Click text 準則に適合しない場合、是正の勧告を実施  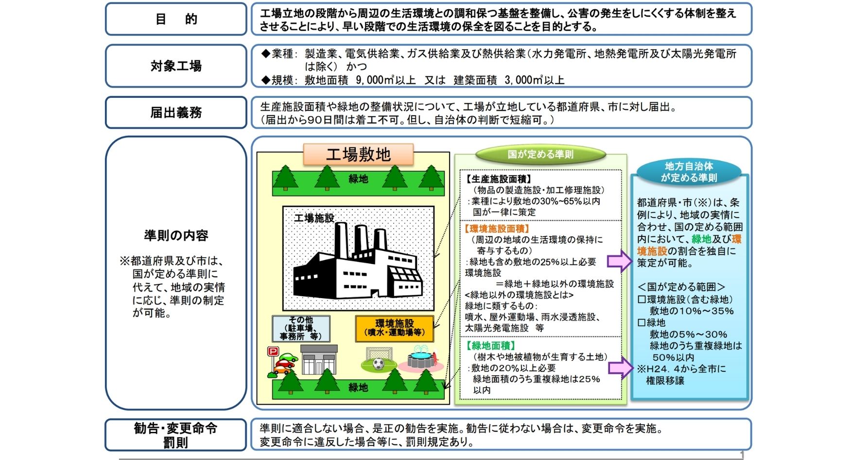[x=361, y=428]
